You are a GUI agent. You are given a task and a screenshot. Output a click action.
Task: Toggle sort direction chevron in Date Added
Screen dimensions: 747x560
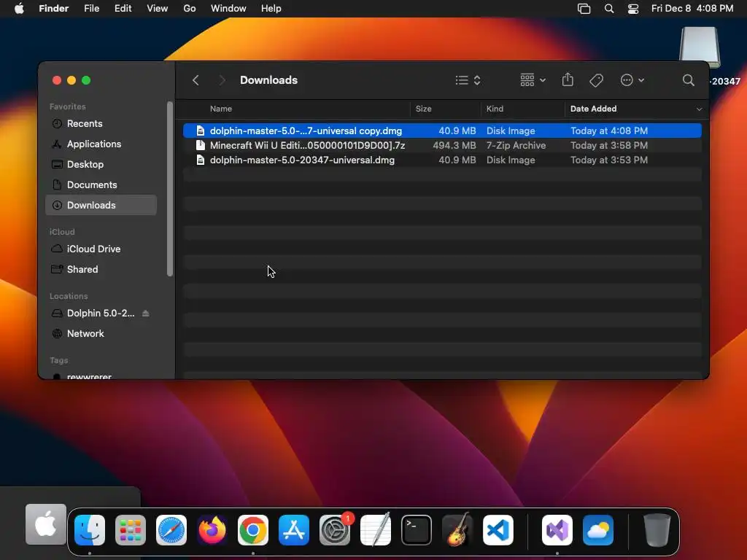[x=699, y=109]
